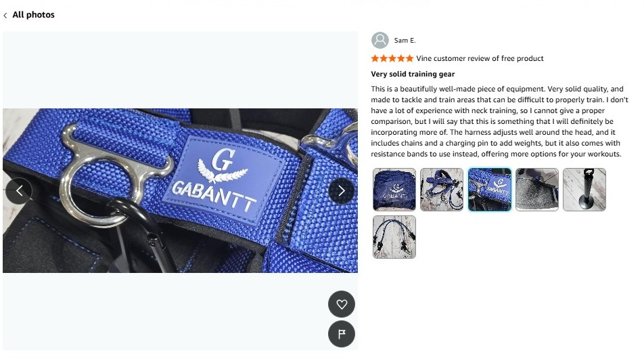Advance to the next photo with right arrow
This screenshot has width=644, height=361.
tap(342, 191)
